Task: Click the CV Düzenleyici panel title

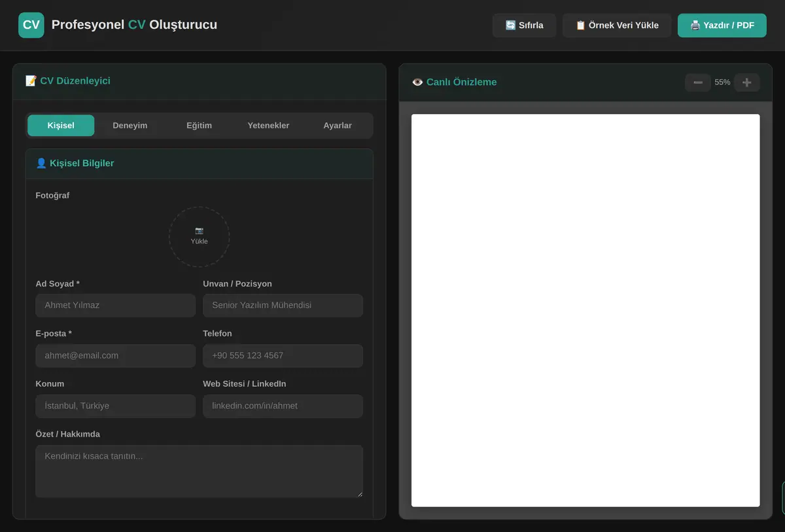Action: (x=68, y=81)
